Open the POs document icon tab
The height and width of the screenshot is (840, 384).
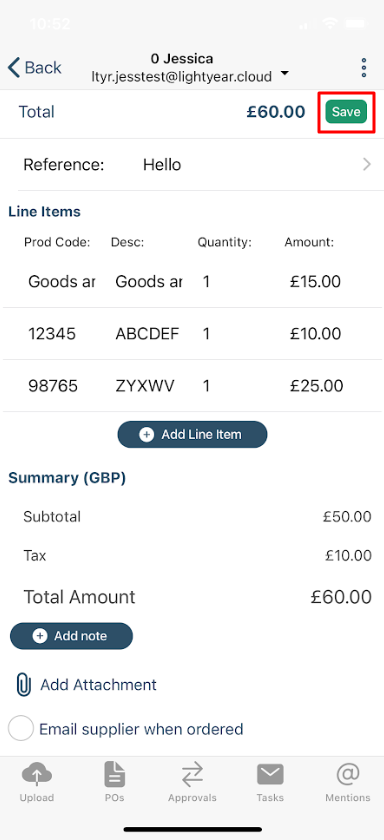pos(115,774)
